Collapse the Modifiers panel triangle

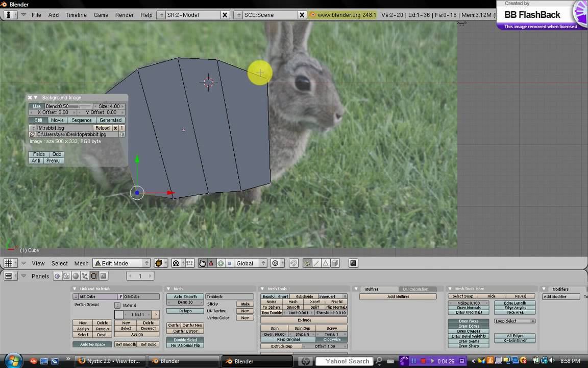click(544, 289)
